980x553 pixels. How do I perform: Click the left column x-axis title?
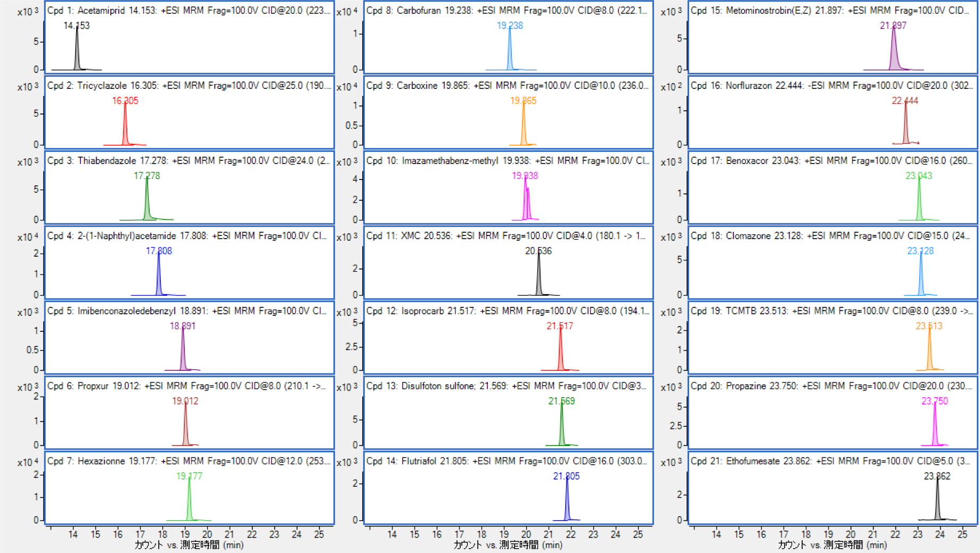coord(189,545)
